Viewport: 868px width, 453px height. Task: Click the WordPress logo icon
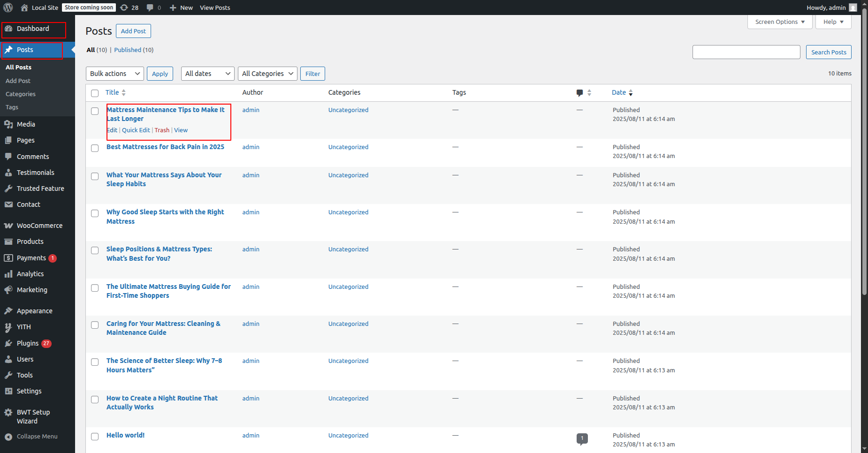8,8
